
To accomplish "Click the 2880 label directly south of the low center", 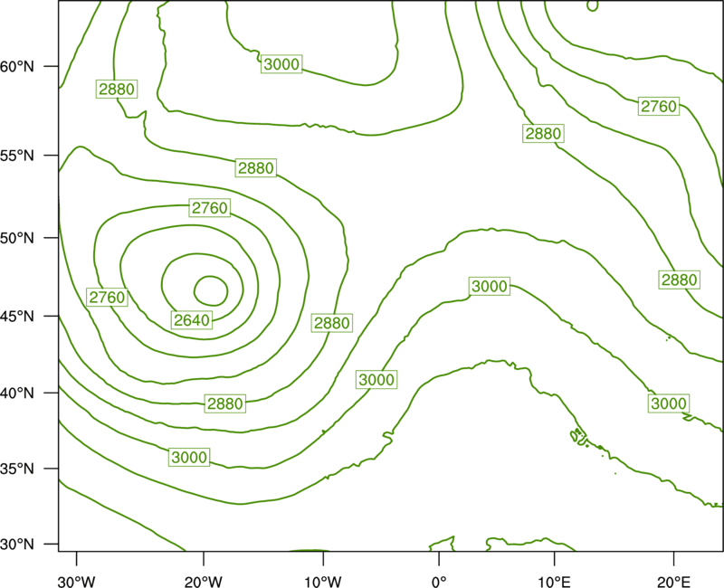I will pos(224,403).
